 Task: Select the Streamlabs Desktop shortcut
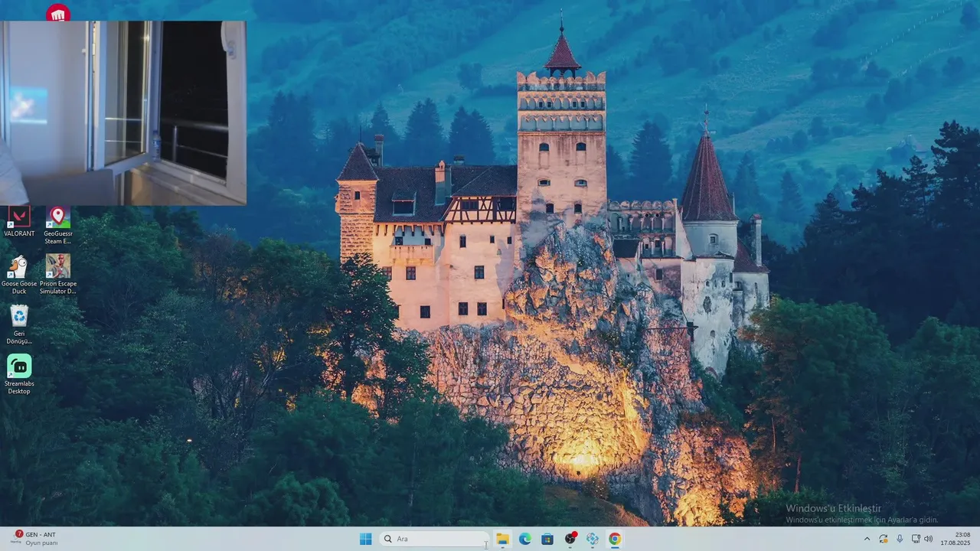(19, 374)
